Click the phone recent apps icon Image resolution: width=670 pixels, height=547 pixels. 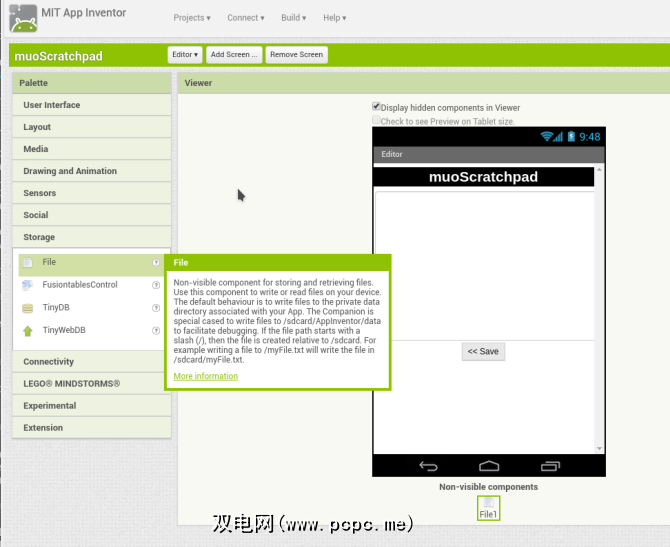[550, 466]
